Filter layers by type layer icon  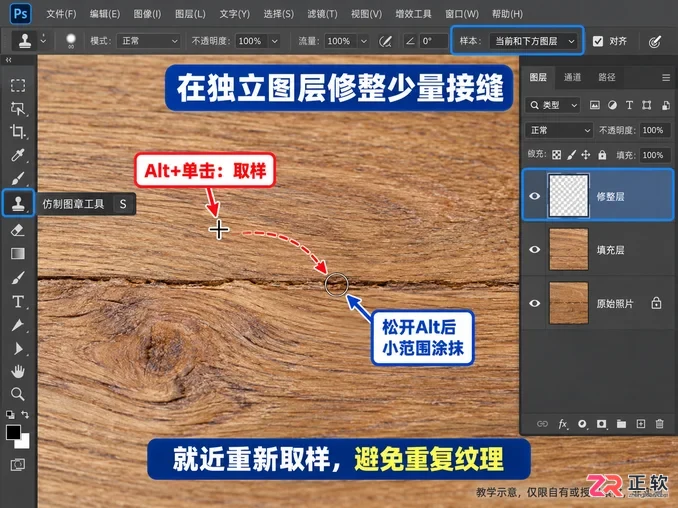[629, 105]
